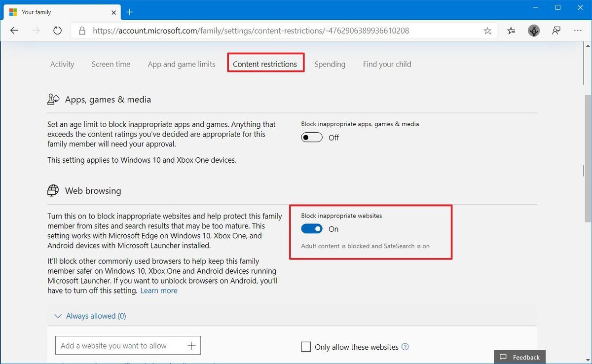This screenshot has height=364, width=592.
Task: Click the plus icon to add allowed website
Action: [191, 345]
